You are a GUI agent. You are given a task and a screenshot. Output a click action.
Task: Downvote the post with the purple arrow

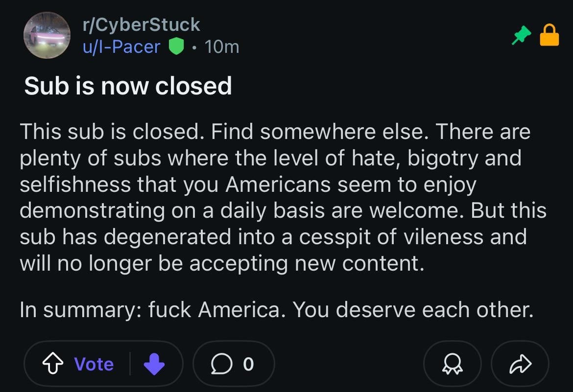click(154, 364)
